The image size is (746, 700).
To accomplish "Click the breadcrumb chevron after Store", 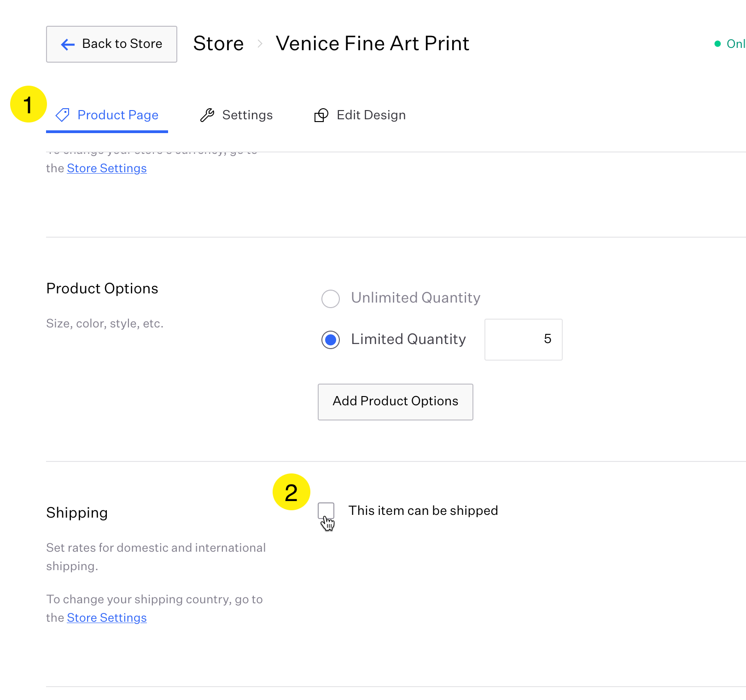I will pyautogui.click(x=260, y=44).
